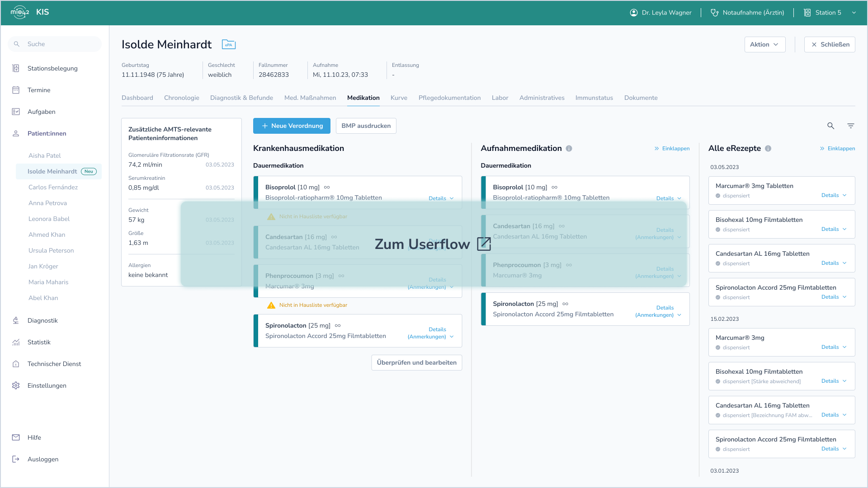Expand Station 5 selector in header

854,13
